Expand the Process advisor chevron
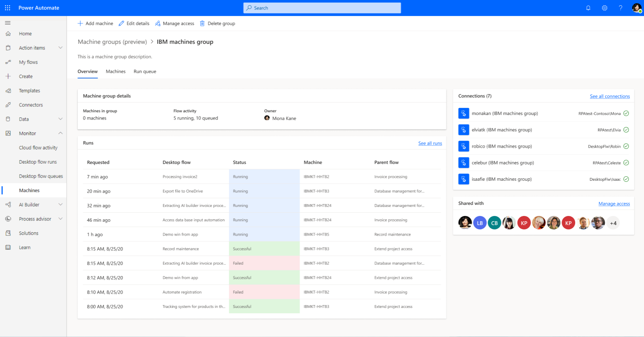The height and width of the screenshot is (337, 644). pos(61,219)
